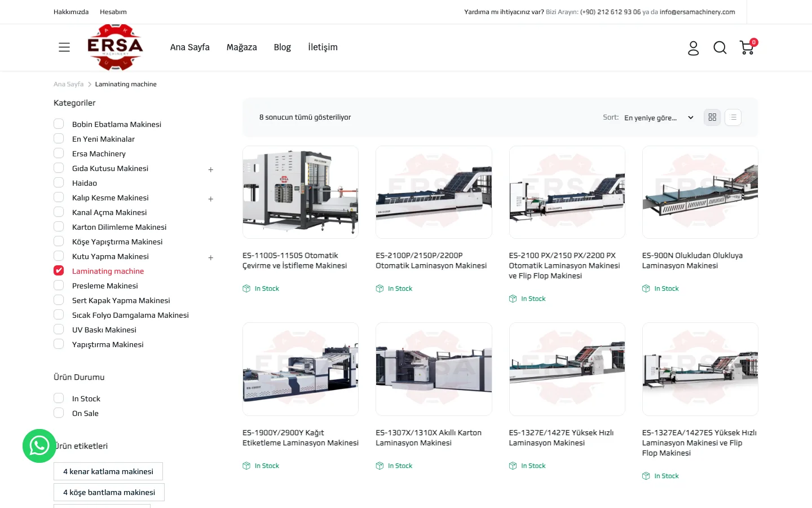Expand the Gıda Kutusu Makinesi subcategories
This screenshot has height=508, width=812.
(211, 169)
